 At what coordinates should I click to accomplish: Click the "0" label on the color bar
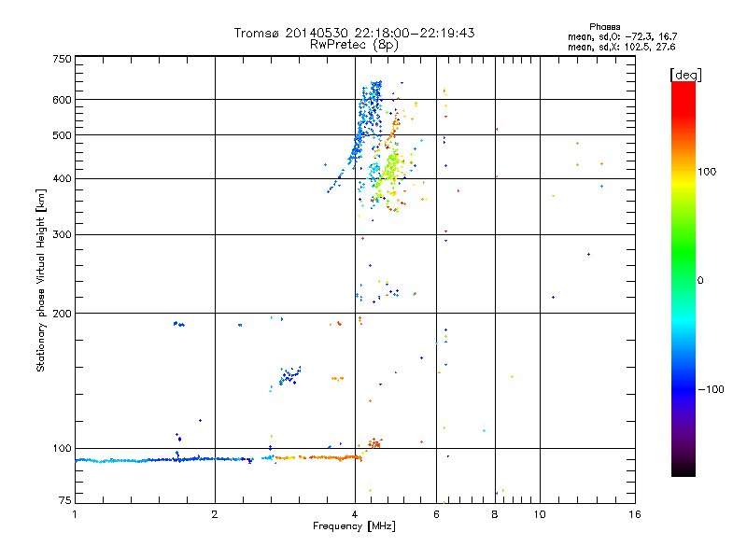[700, 281]
